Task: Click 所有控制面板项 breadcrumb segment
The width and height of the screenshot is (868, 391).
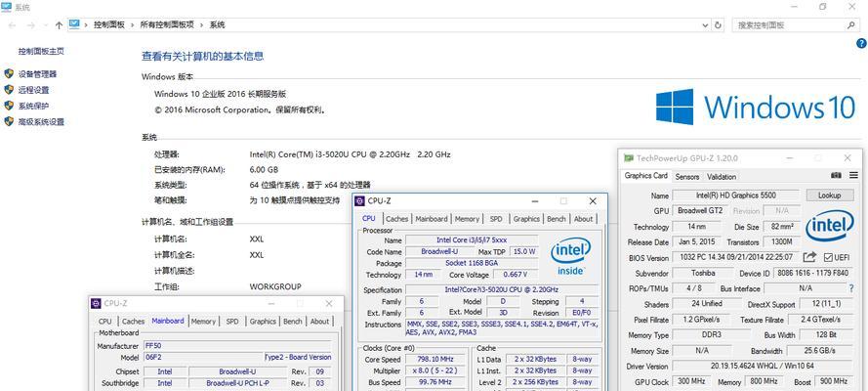Action: [167, 24]
